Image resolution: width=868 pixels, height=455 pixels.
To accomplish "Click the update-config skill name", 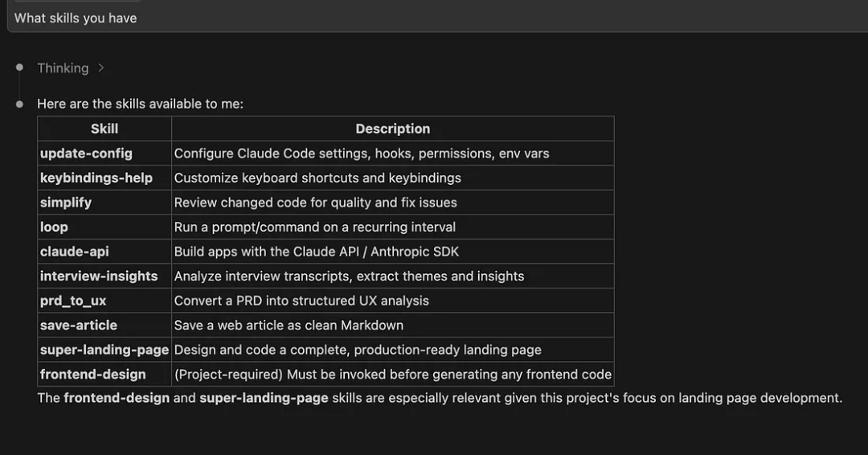I will point(86,154).
